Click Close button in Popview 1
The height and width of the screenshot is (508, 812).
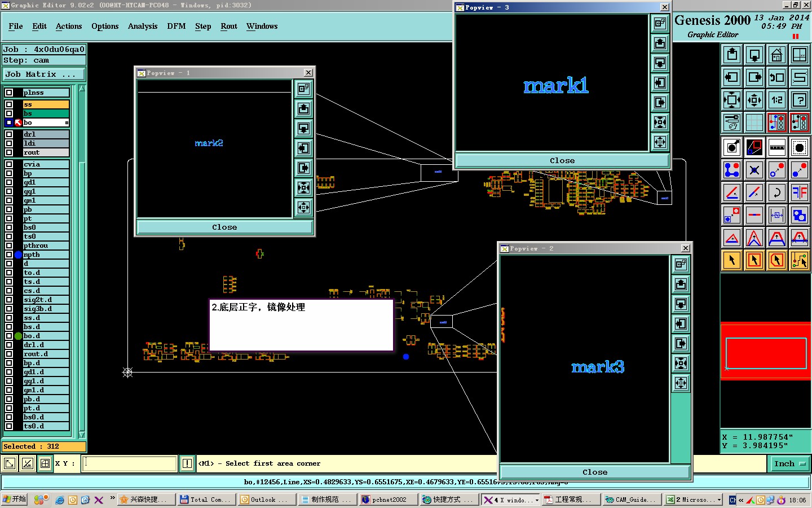(x=224, y=227)
